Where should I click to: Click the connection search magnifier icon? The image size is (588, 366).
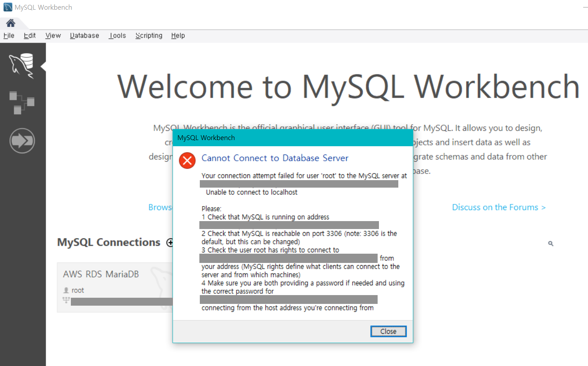550,243
